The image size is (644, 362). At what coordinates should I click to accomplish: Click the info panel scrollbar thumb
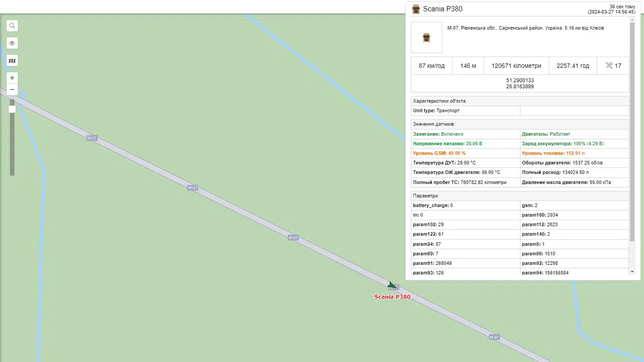tap(632, 132)
